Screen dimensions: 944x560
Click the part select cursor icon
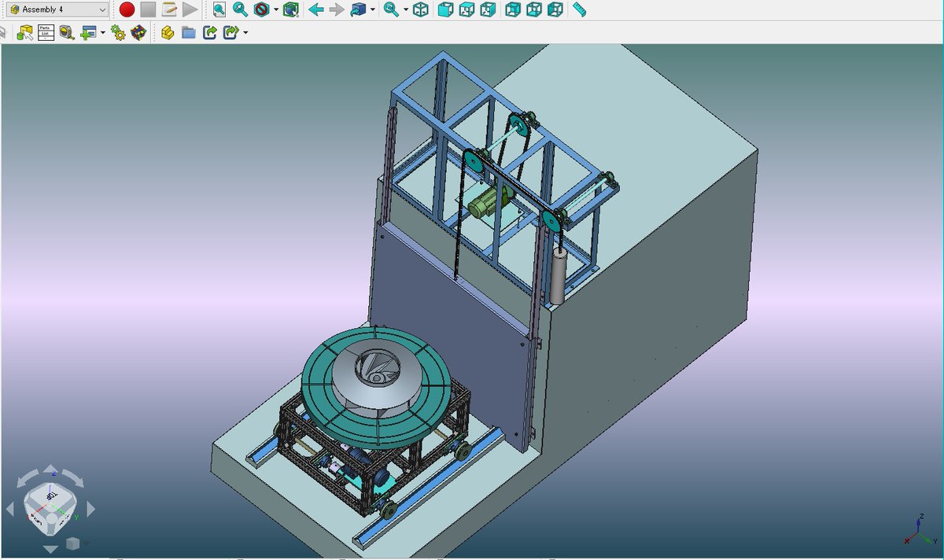[25, 32]
